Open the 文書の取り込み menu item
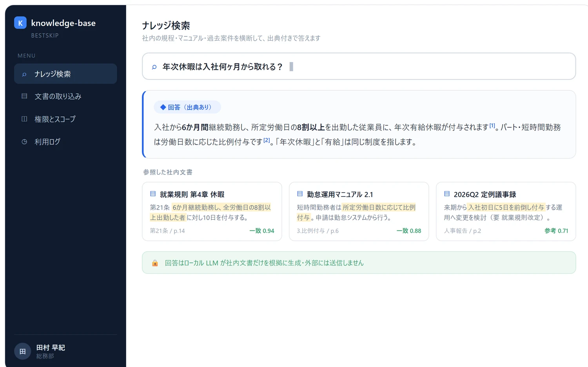Screen dimensions: 588x367 pos(65,96)
